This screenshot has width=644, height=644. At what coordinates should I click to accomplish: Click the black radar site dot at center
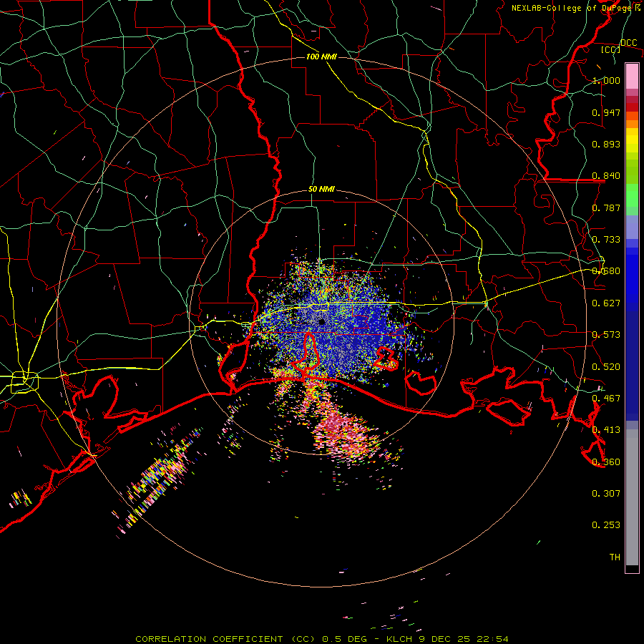322,322
